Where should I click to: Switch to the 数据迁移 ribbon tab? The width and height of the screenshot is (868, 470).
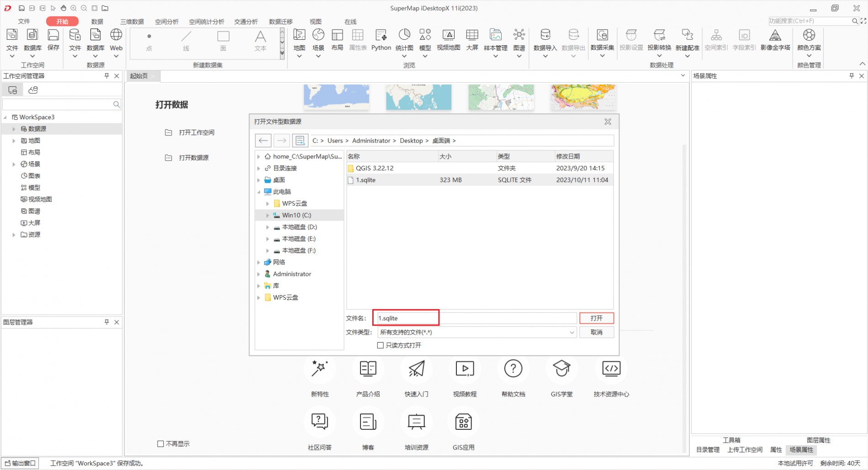(x=281, y=21)
